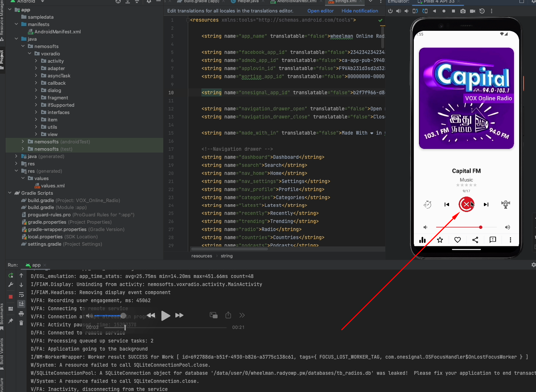Image resolution: width=536 pixels, height=392 pixels.
Task: Expand the fragment package
Action: [36, 98]
